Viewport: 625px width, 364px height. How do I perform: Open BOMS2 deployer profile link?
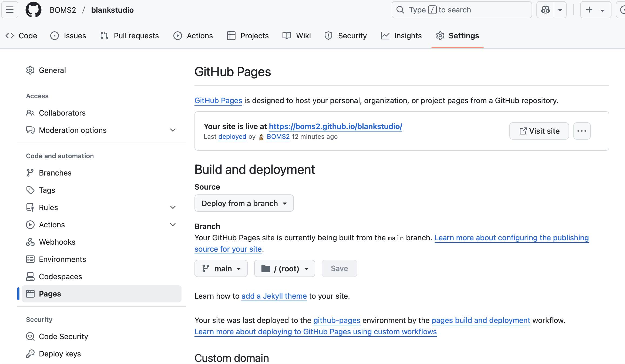(278, 137)
